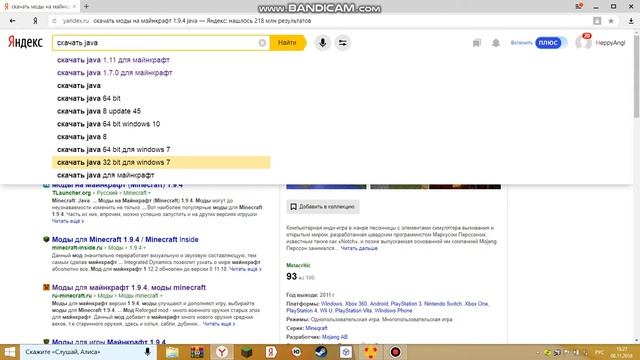Image resolution: width=640 pixels, height=360 pixels.
Task: Open the Mojang AB developer link
Action: pyautogui.click(x=335, y=337)
